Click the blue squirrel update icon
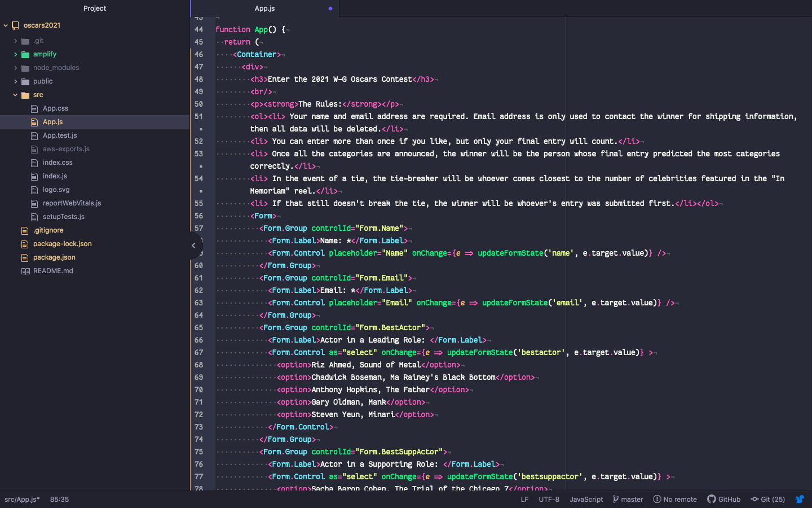The height and width of the screenshot is (508, 812). [x=799, y=499]
